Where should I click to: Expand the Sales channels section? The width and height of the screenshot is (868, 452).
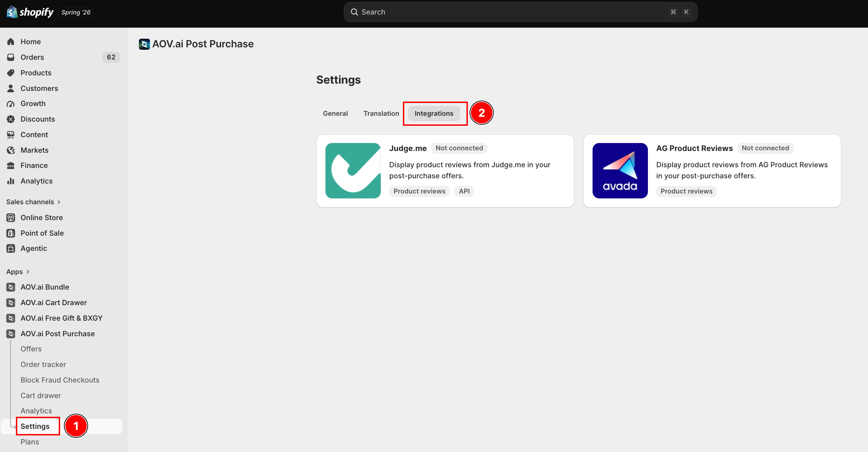click(34, 202)
